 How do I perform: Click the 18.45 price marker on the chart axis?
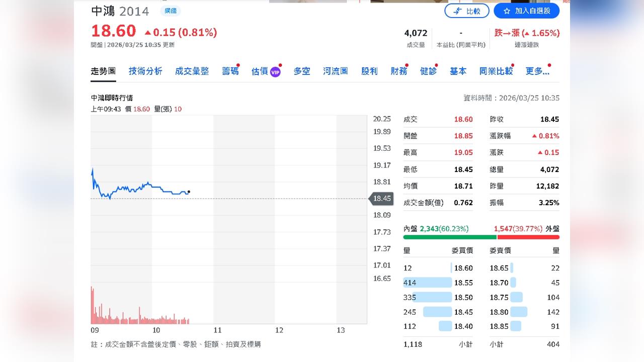pos(382,199)
